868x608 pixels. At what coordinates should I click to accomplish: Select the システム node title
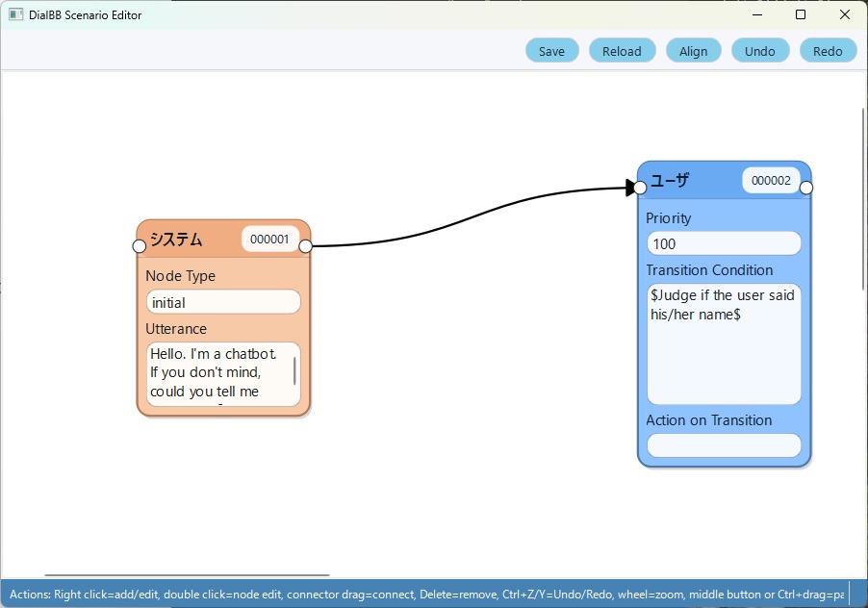click(x=177, y=240)
